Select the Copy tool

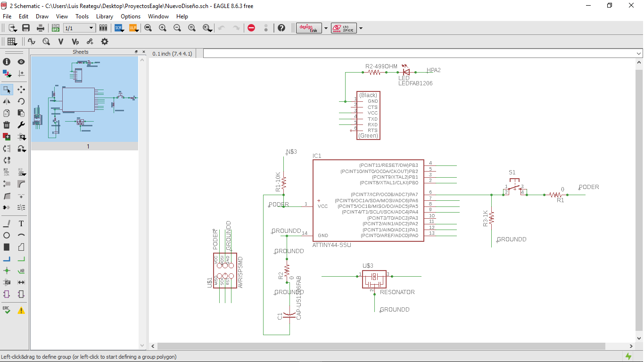tap(7, 113)
